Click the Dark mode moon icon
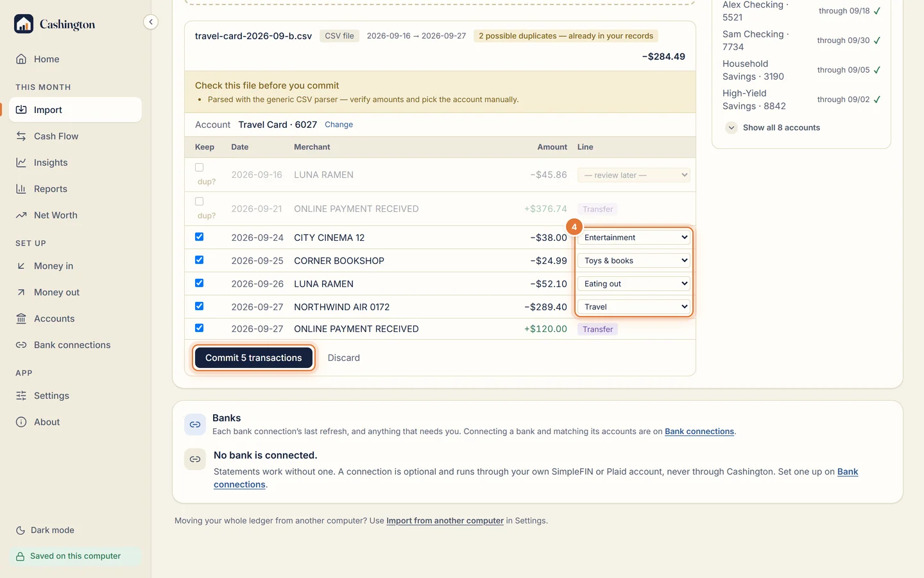 21,530
